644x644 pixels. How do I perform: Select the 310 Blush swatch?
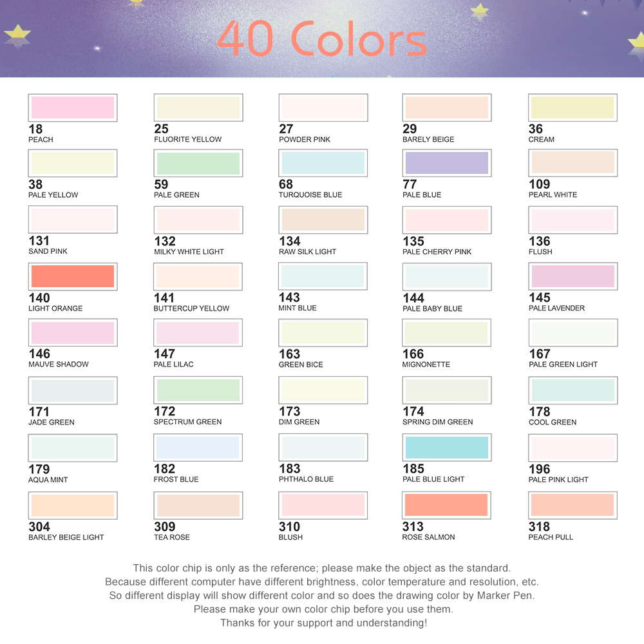pos(323,505)
